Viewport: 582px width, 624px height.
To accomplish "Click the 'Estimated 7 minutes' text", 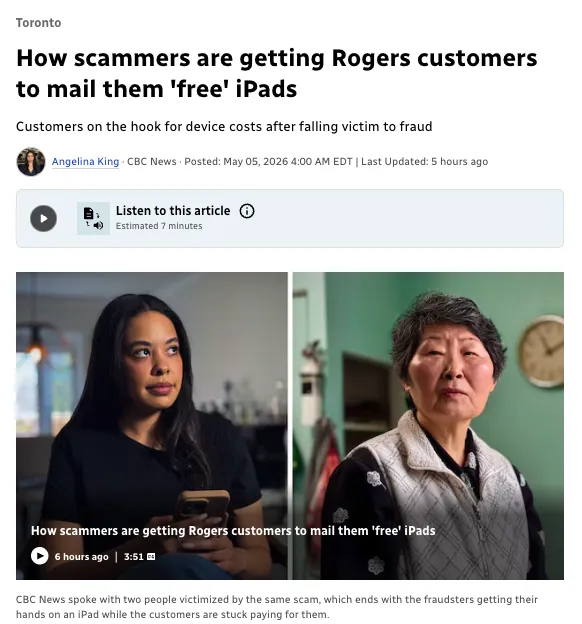I will 159,226.
